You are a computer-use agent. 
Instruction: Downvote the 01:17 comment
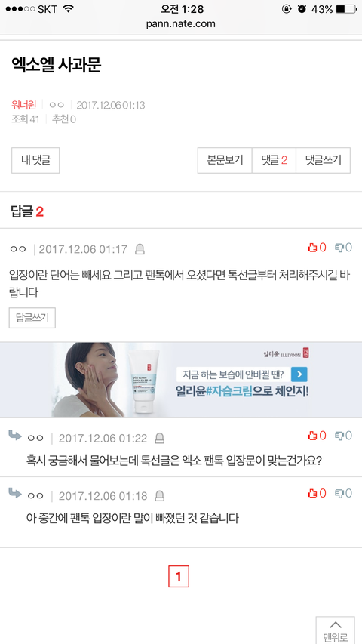[344, 247]
